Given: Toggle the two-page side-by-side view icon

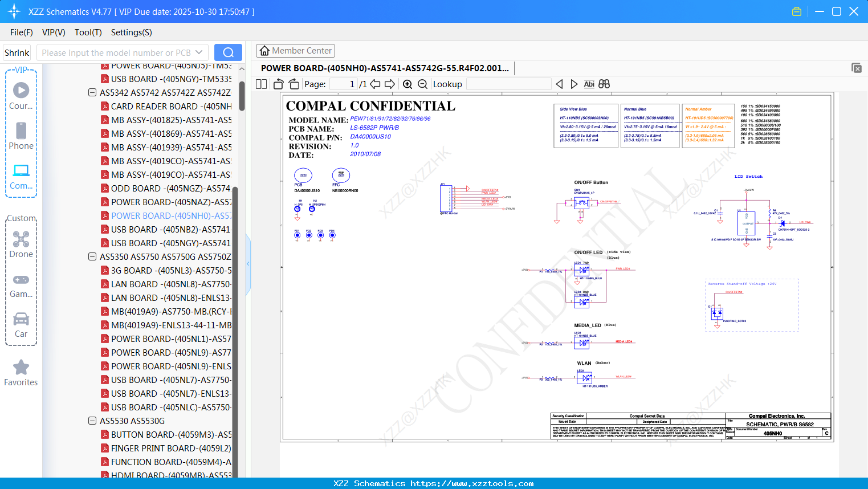Looking at the screenshot, I should 262,84.
